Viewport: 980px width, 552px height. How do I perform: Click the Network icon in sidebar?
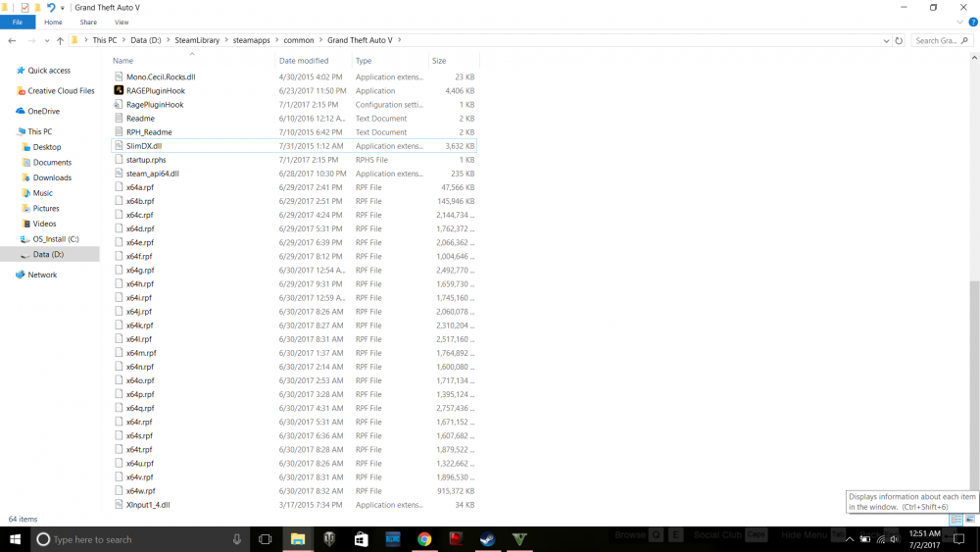(x=20, y=275)
